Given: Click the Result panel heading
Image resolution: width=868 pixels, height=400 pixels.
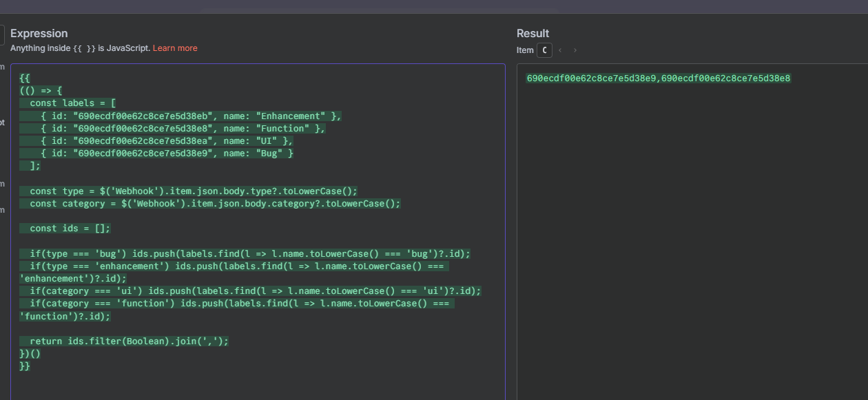Looking at the screenshot, I should 533,33.
